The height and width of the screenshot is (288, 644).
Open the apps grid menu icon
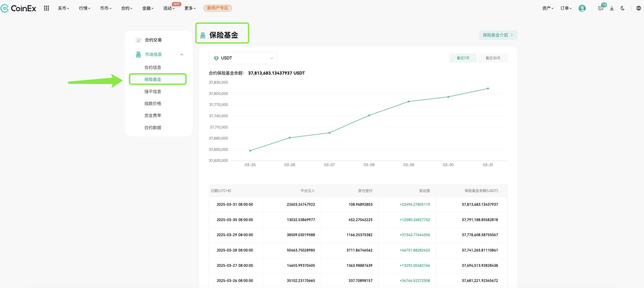(x=46, y=8)
